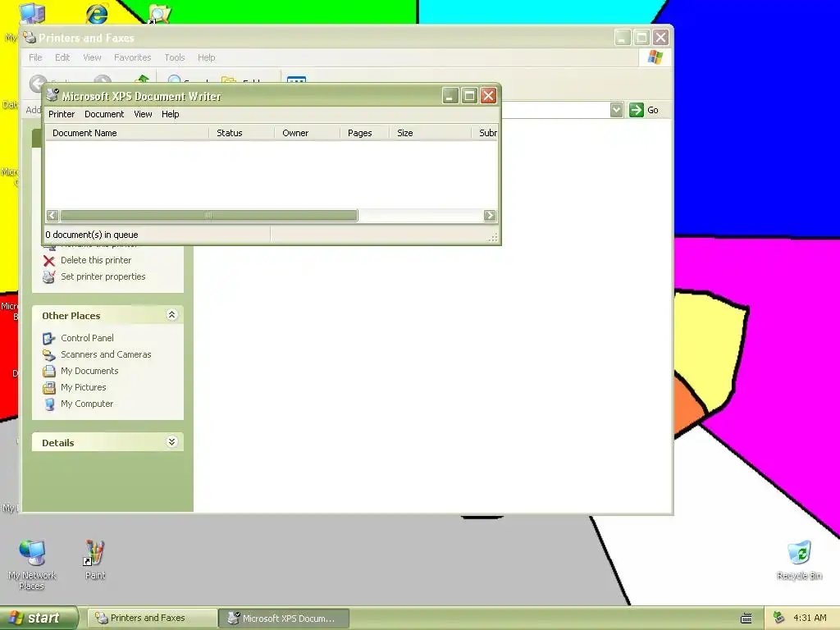The image size is (840, 630).
Task: Open the View menu in the XPS Document Writer window
Action: pos(143,114)
